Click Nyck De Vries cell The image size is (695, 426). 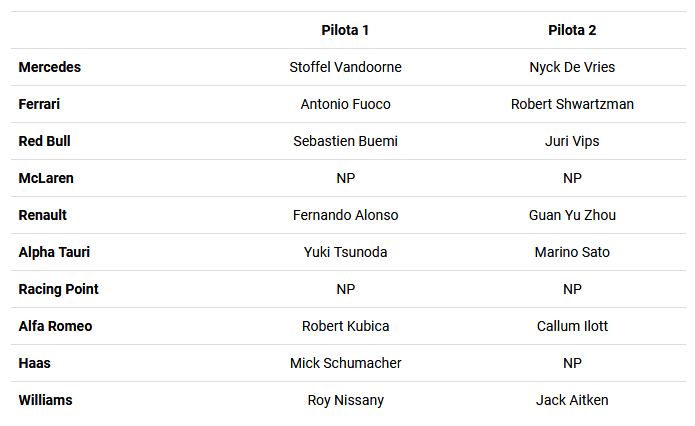[572, 67]
